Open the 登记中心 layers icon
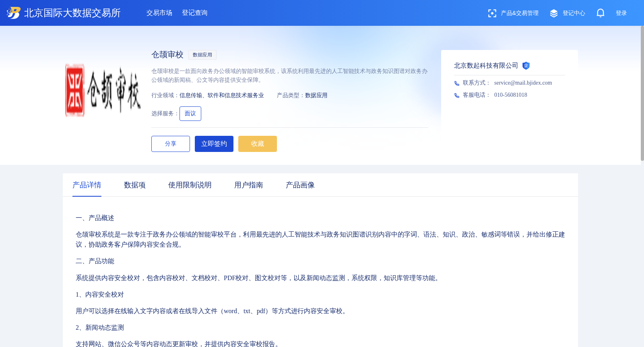This screenshot has width=644, height=347. click(554, 13)
